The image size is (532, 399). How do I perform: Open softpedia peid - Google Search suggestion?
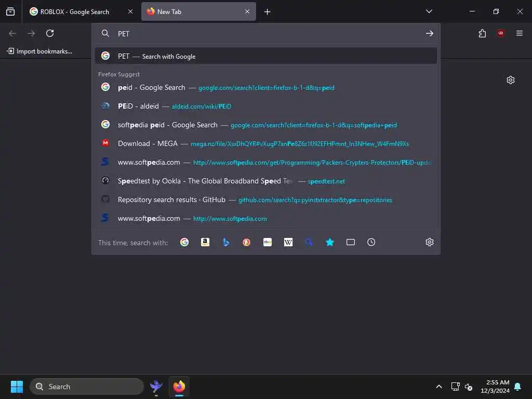tap(265, 125)
